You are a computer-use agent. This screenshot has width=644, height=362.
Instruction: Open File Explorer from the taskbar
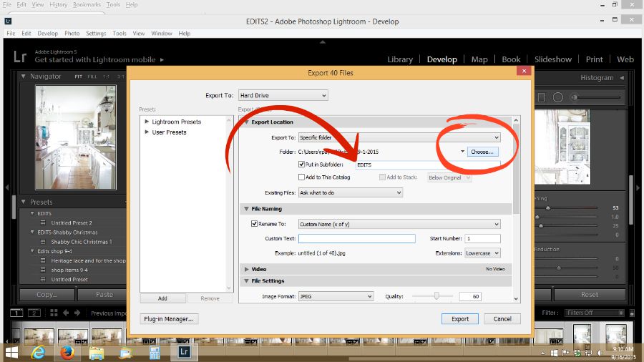pos(97,353)
